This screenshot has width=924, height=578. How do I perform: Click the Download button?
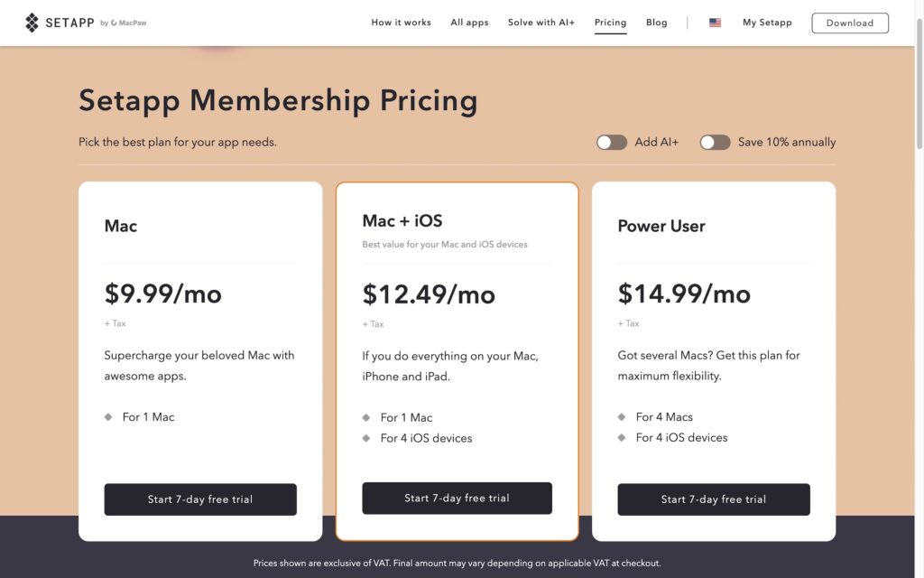click(x=849, y=22)
